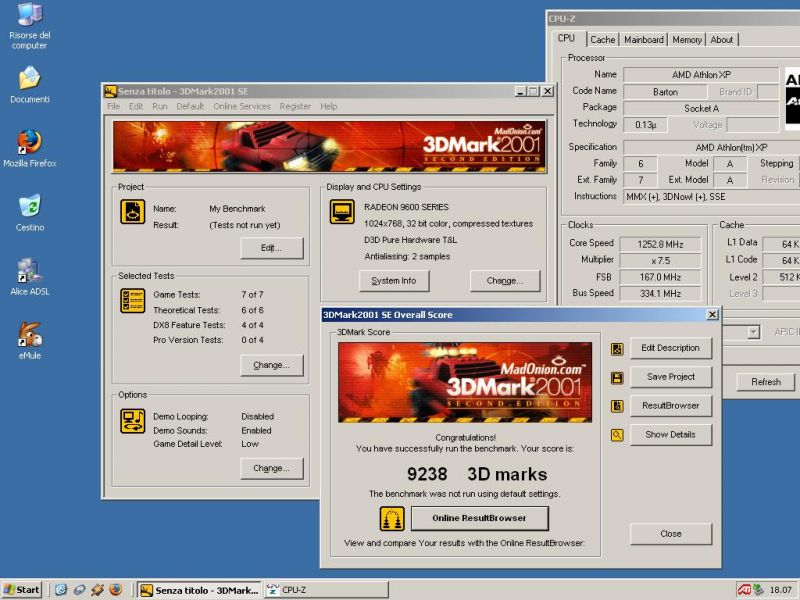800x600 pixels.
Task: Click the Save Project button
Action: [670, 377]
